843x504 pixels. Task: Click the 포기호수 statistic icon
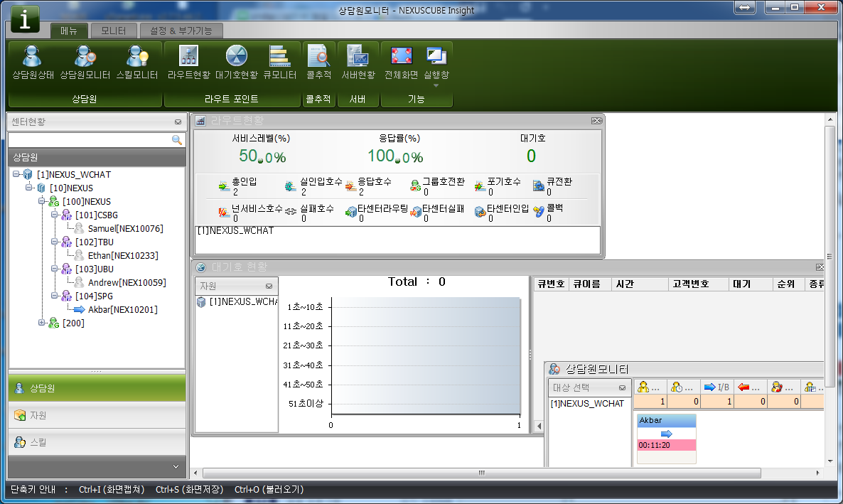[x=480, y=186]
